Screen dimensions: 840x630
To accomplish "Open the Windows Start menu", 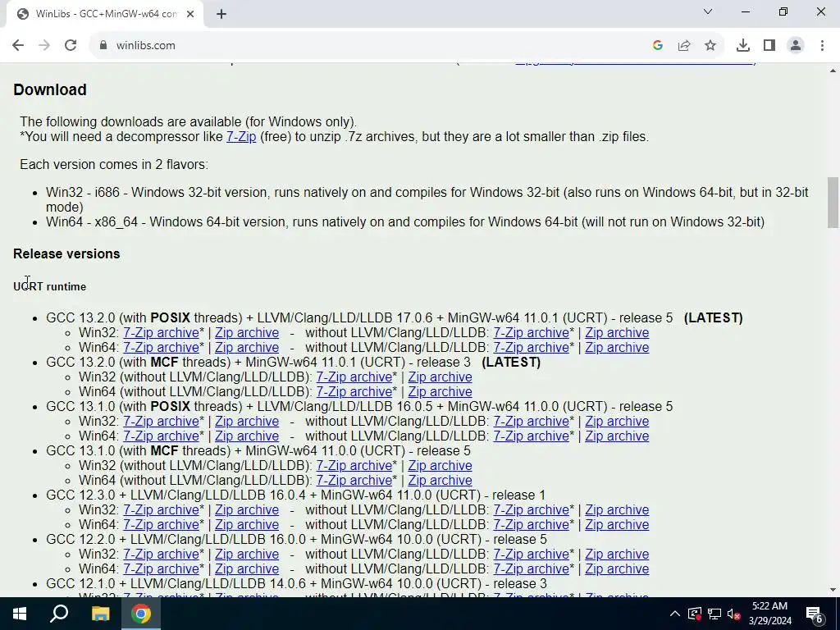I will tap(20, 614).
